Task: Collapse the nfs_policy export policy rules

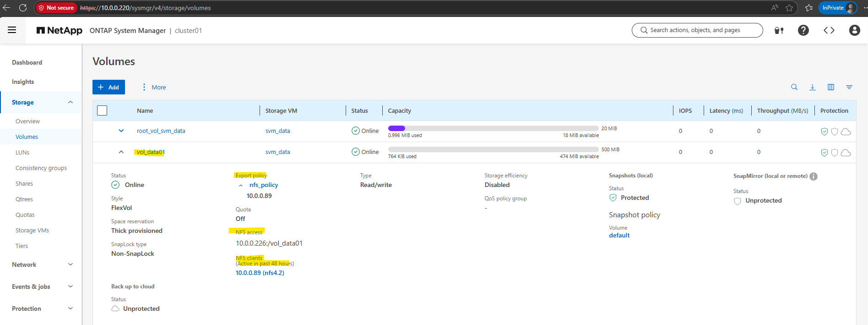Action: pos(241,185)
